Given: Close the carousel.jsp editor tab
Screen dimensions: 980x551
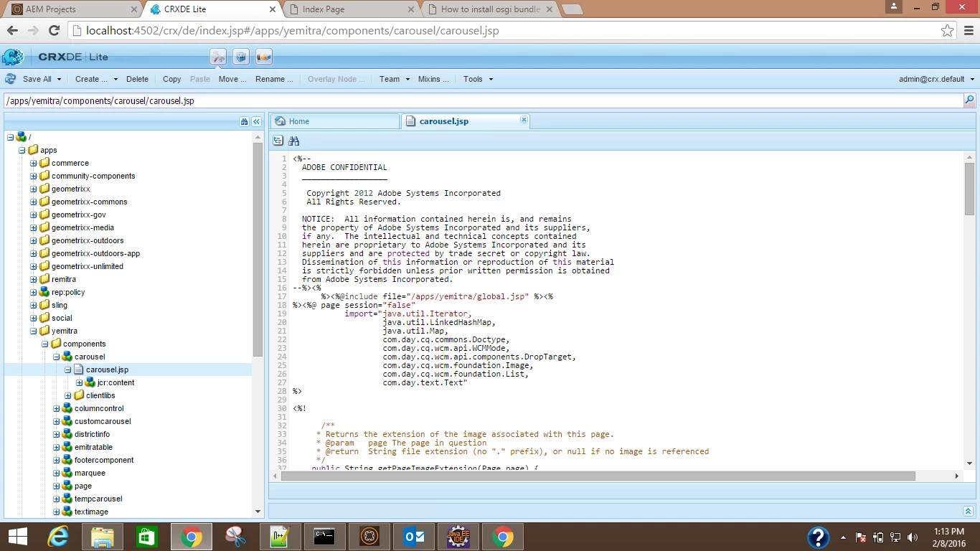Looking at the screenshot, I should coord(524,120).
